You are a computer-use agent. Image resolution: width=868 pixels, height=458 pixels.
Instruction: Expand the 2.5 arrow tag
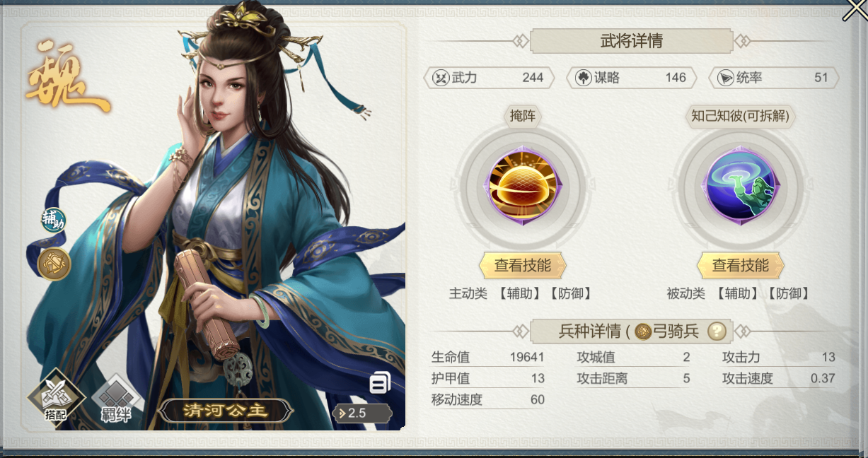(x=361, y=413)
